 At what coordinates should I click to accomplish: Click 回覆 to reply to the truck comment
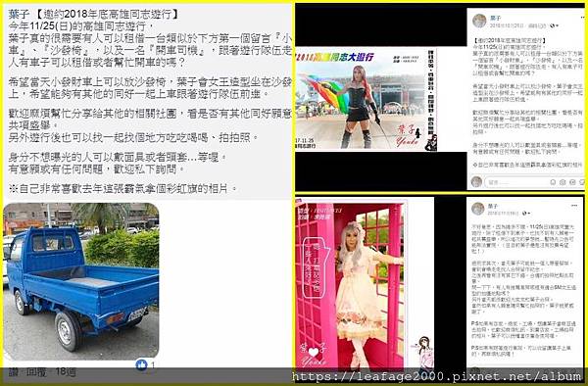36,371
